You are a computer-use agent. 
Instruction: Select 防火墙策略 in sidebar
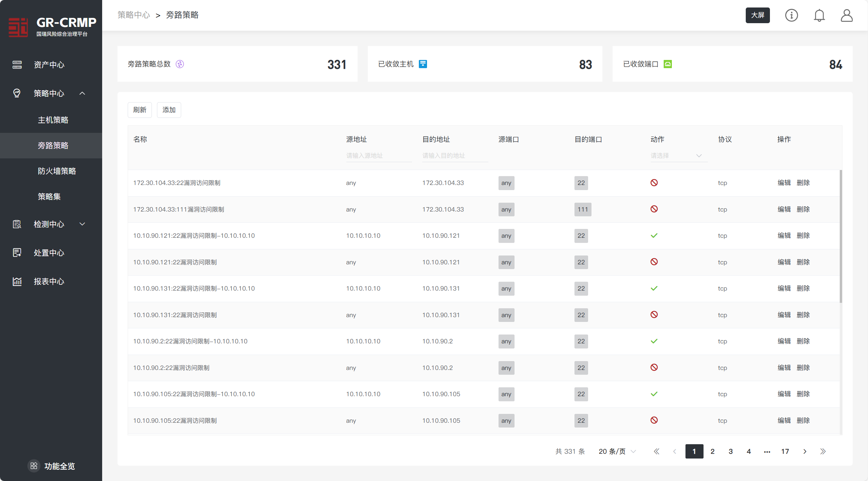(x=57, y=171)
